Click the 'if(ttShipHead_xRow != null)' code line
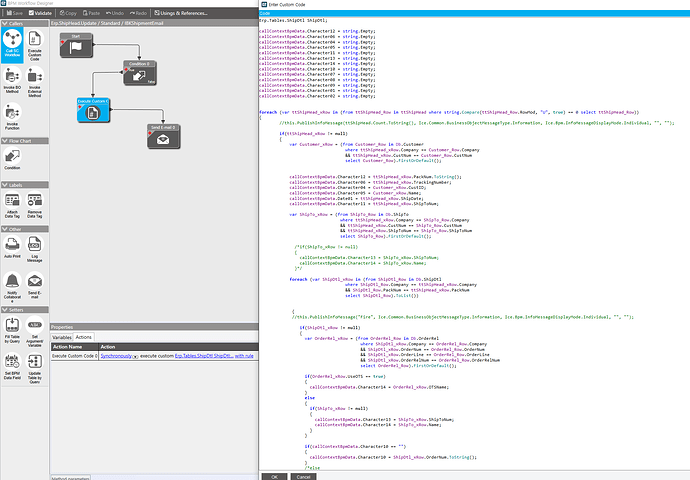This screenshot has width=690, height=480. 313,134
